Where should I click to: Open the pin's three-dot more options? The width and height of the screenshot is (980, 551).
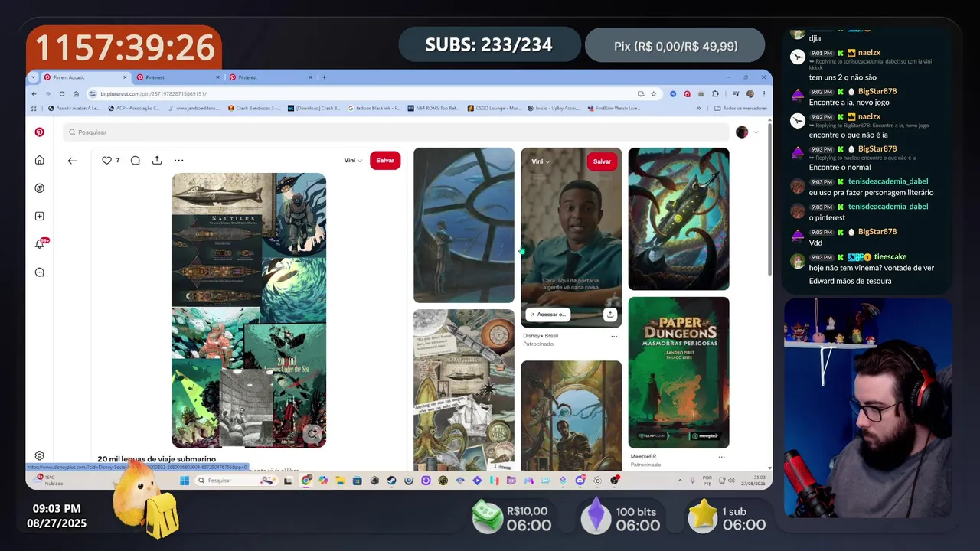(178, 160)
